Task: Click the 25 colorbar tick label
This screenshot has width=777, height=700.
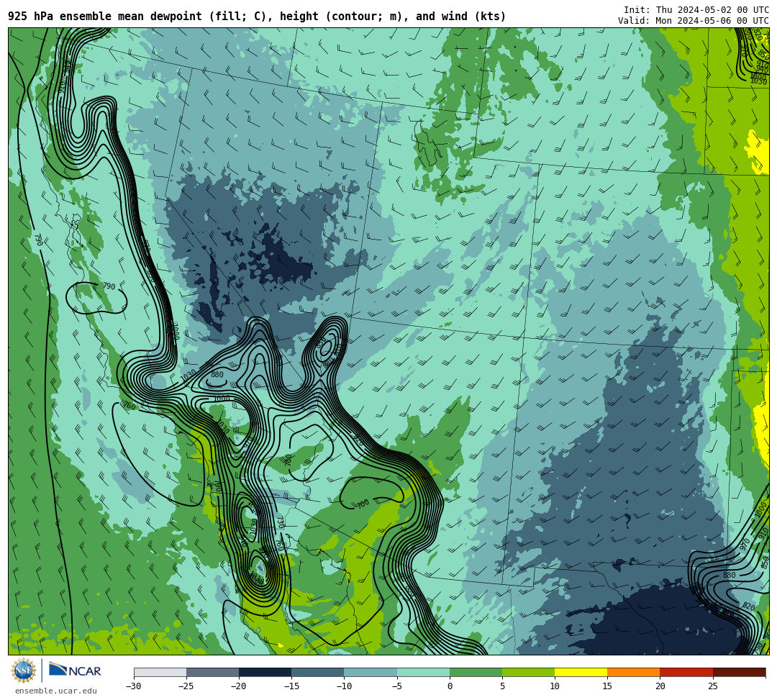Action: pyautogui.click(x=712, y=686)
